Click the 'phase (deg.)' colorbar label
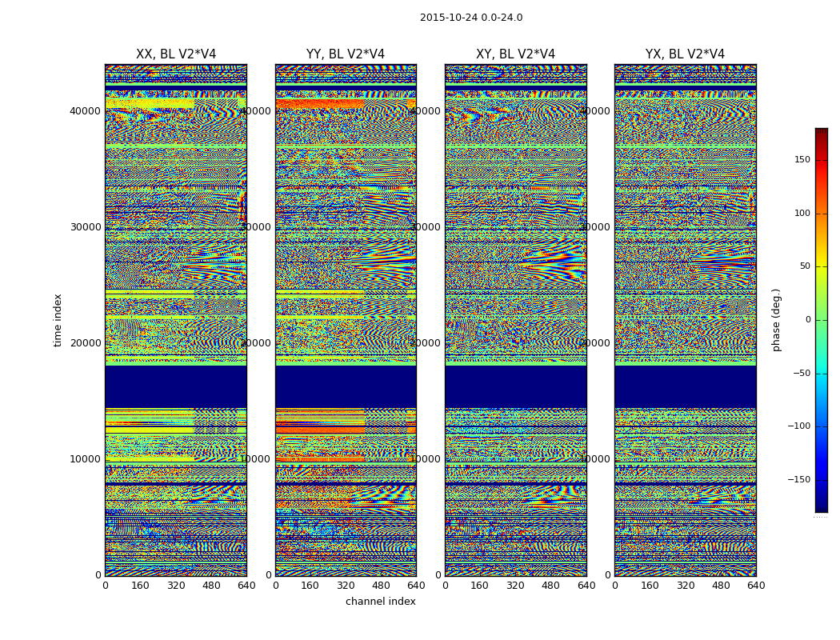Viewport: 840px width, 640px height. pos(776,320)
